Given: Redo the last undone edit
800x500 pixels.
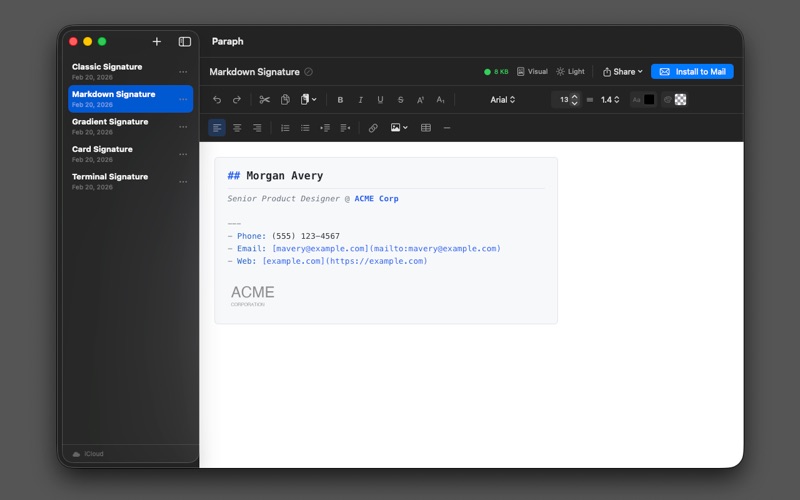Looking at the screenshot, I should point(237,100).
